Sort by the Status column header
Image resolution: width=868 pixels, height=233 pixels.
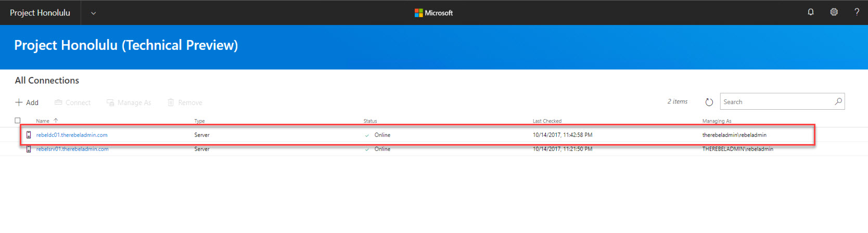click(x=370, y=121)
